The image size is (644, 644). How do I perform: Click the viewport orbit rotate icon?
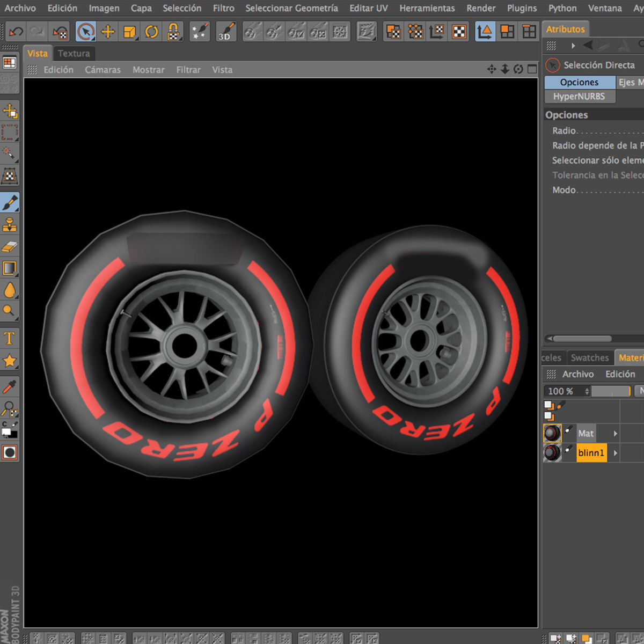[x=518, y=69]
